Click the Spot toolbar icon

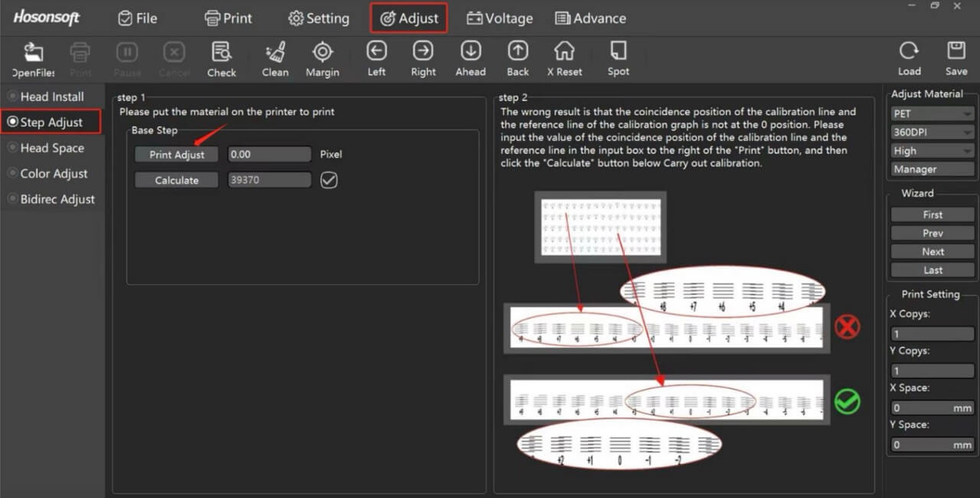618,52
